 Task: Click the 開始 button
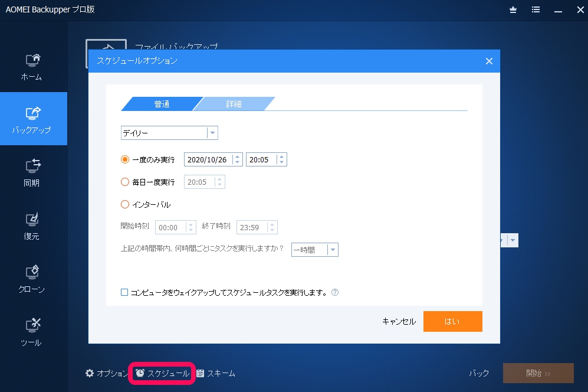point(538,373)
